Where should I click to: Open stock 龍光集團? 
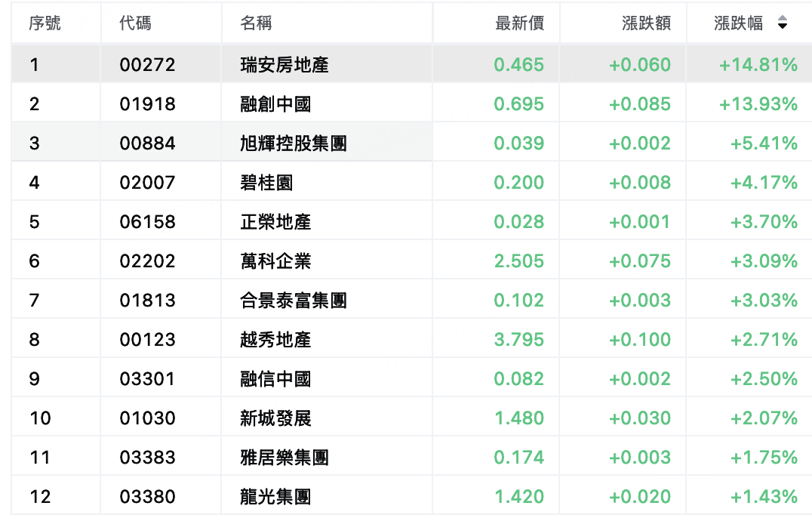(275, 497)
